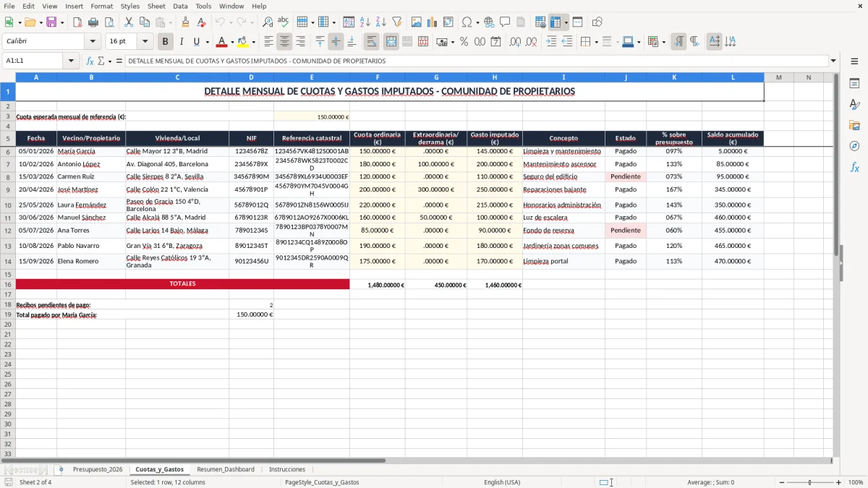The image size is (868, 488).
Task: Clear direct formatting icon
Action: coord(201,22)
